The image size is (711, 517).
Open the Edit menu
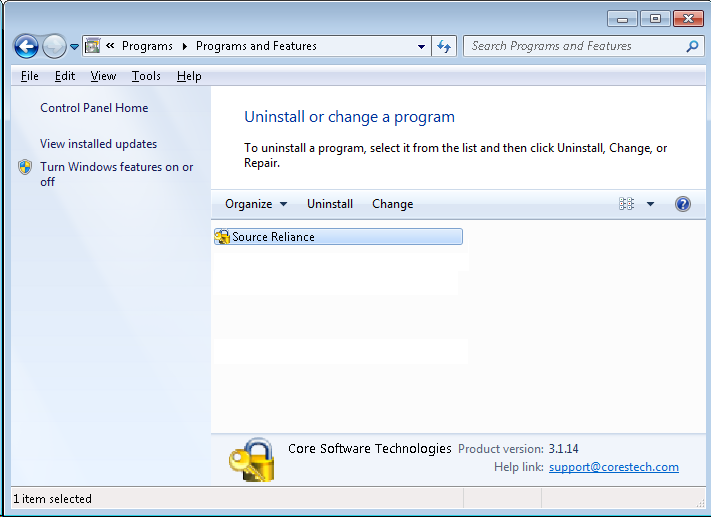pyautogui.click(x=65, y=76)
